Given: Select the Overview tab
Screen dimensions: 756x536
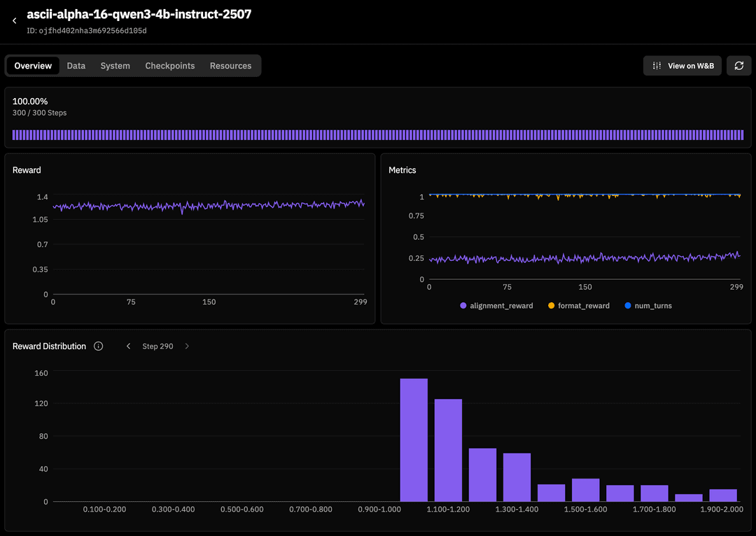Looking at the screenshot, I should pyautogui.click(x=33, y=66).
